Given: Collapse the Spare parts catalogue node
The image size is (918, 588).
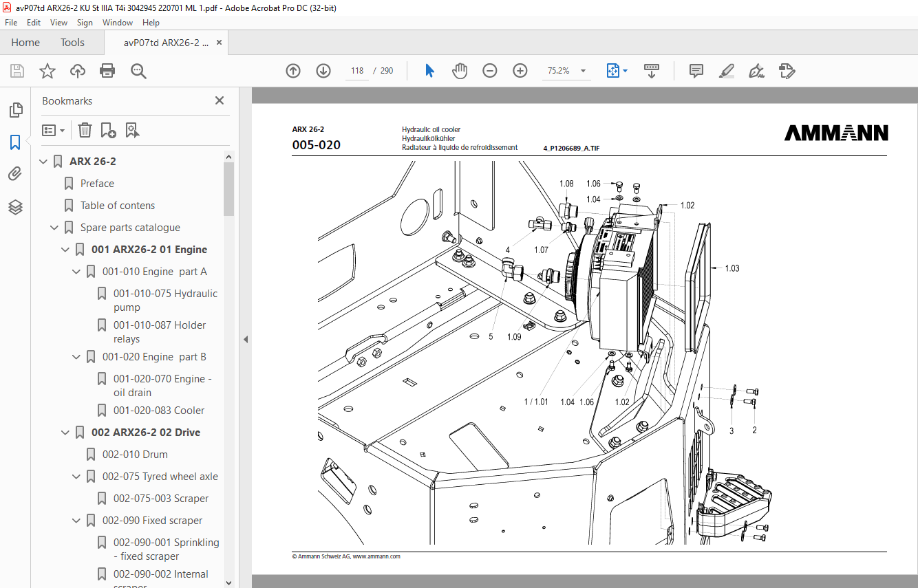Looking at the screenshot, I should (55, 228).
